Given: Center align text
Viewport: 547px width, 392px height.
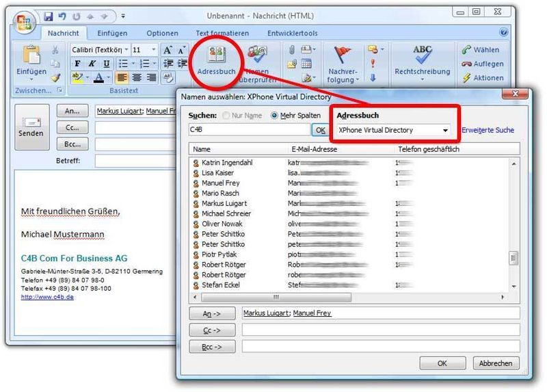Looking at the screenshot, I should [x=137, y=77].
